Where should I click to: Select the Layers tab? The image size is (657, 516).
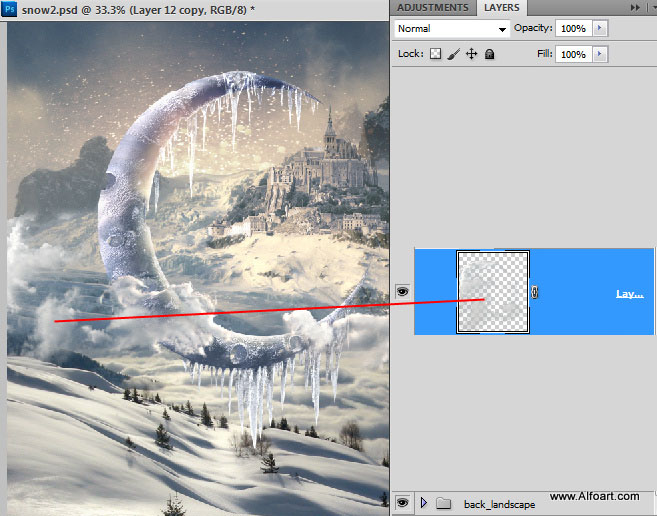click(501, 8)
